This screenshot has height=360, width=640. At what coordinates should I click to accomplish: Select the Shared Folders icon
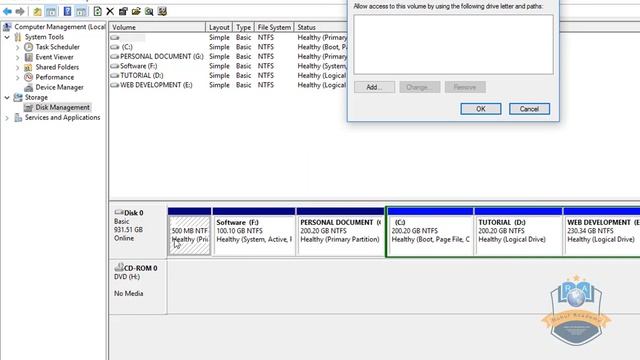coord(29,67)
